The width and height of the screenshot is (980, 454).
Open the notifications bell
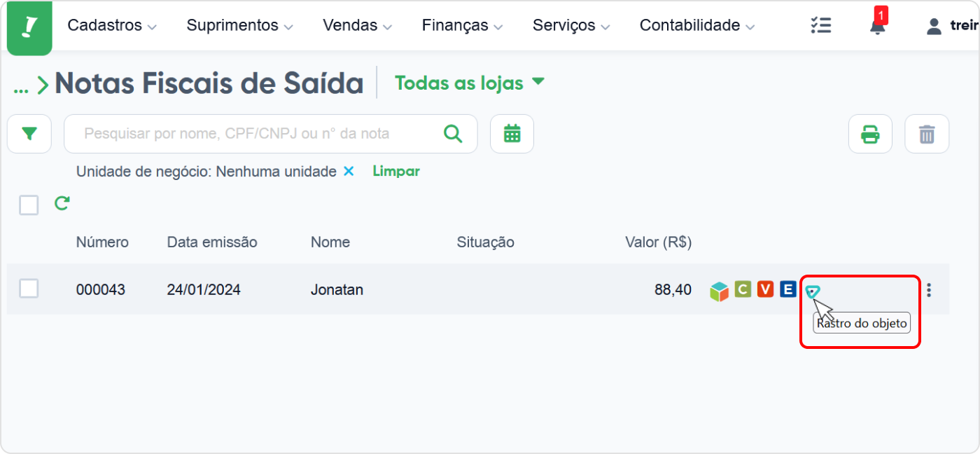877,26
